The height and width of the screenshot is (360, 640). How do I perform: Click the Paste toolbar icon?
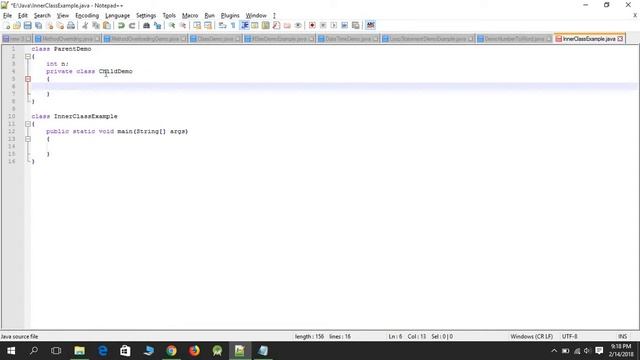click(x=107, y=25)
